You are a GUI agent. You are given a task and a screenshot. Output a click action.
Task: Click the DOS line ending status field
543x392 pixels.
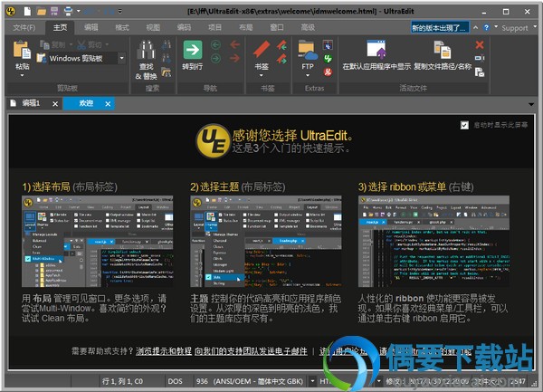pos(176,381)
